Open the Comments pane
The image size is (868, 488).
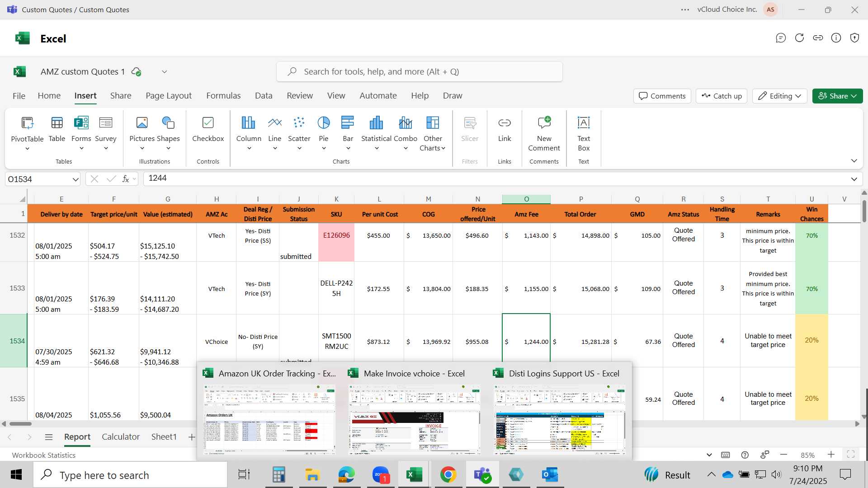pyautogui.click(x=662, y=96)
